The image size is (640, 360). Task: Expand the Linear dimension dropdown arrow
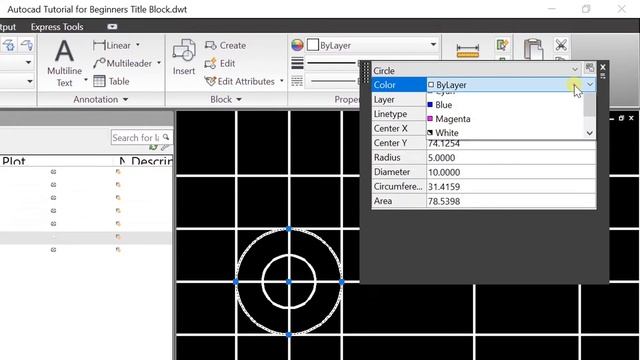tap(138, 45)
